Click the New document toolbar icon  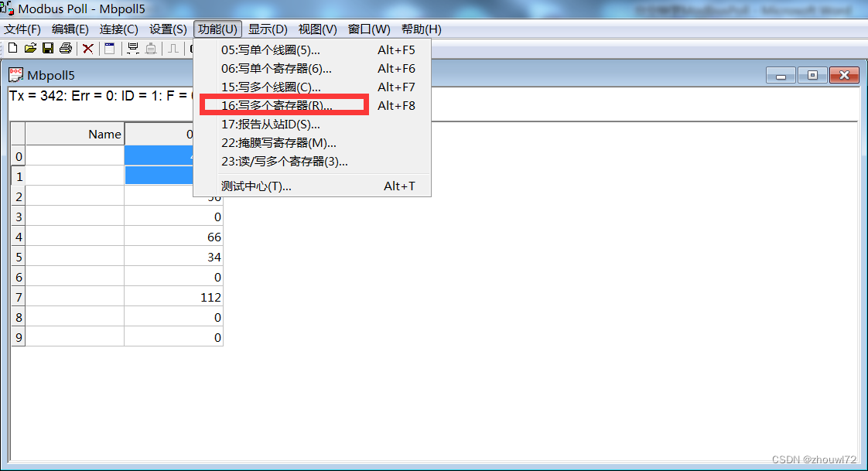pos(12,48)
